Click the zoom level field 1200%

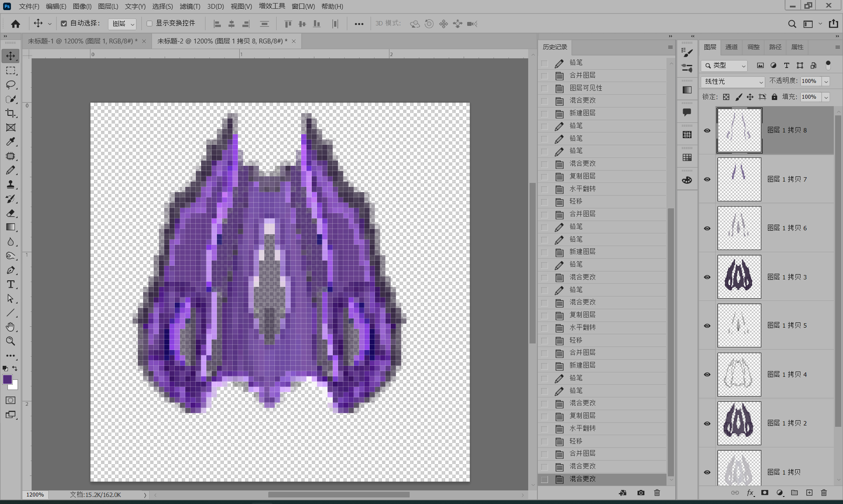[x=35, y=495]
